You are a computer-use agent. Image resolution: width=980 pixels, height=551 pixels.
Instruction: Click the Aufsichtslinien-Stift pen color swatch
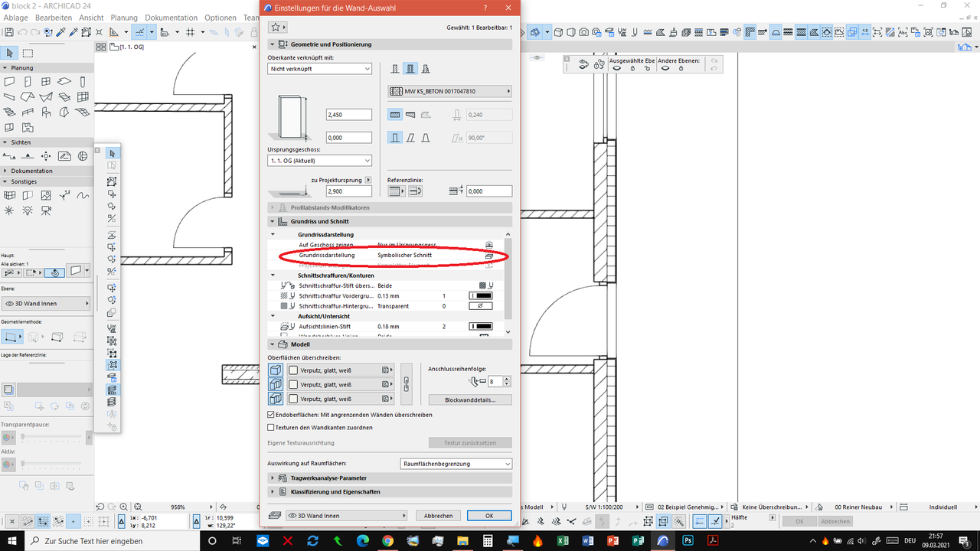click(x=480, y=327)
